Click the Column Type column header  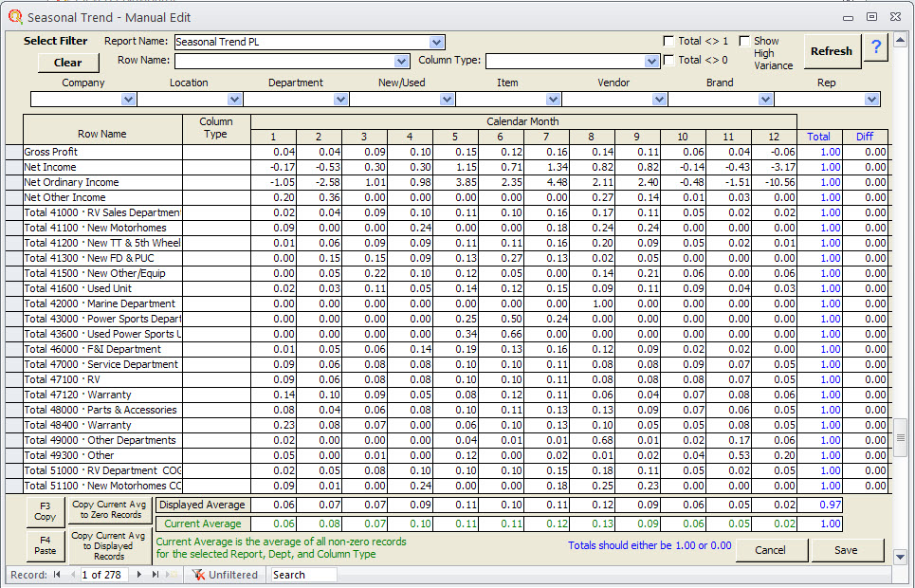coord(216,128)
